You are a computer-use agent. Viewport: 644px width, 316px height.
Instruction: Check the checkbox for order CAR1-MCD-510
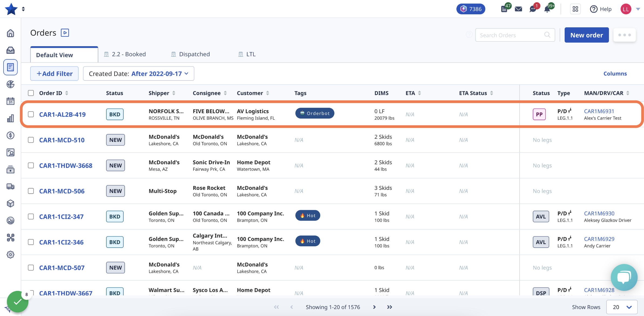31,140
